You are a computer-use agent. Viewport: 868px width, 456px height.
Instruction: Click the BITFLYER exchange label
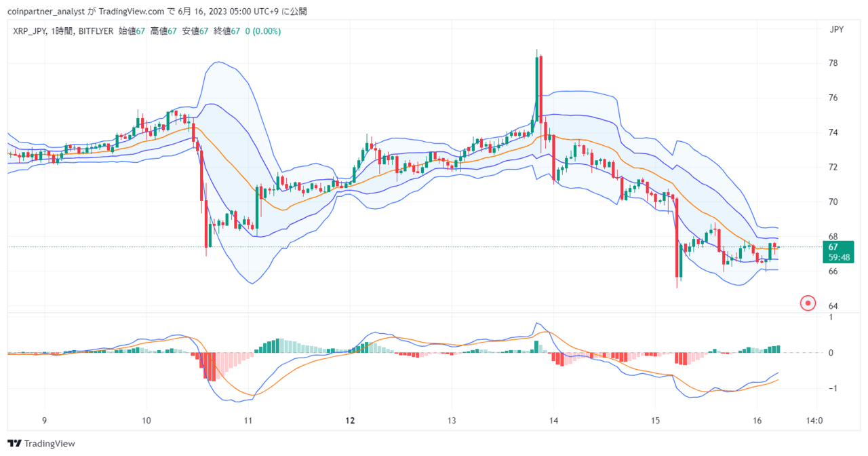[96, 31]
